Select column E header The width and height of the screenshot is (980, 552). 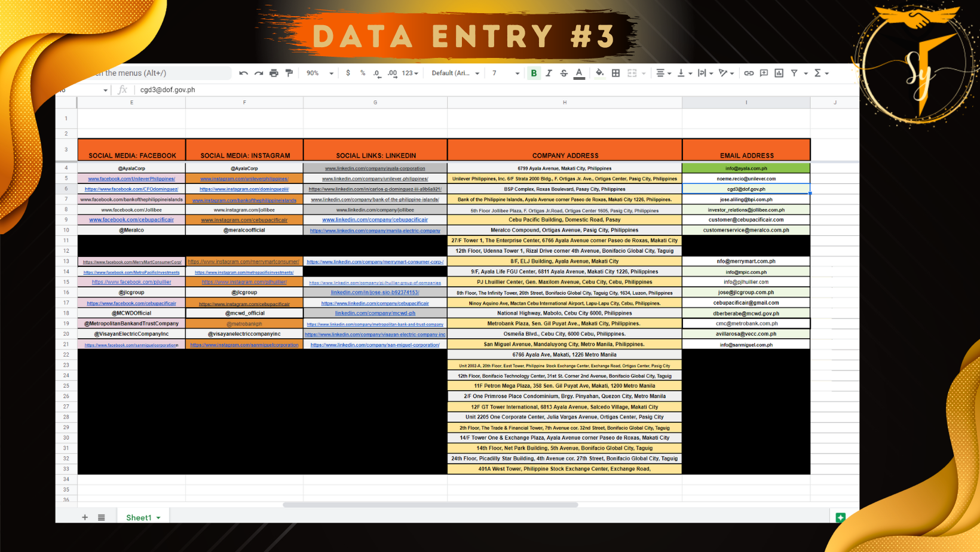pos(131,103)
